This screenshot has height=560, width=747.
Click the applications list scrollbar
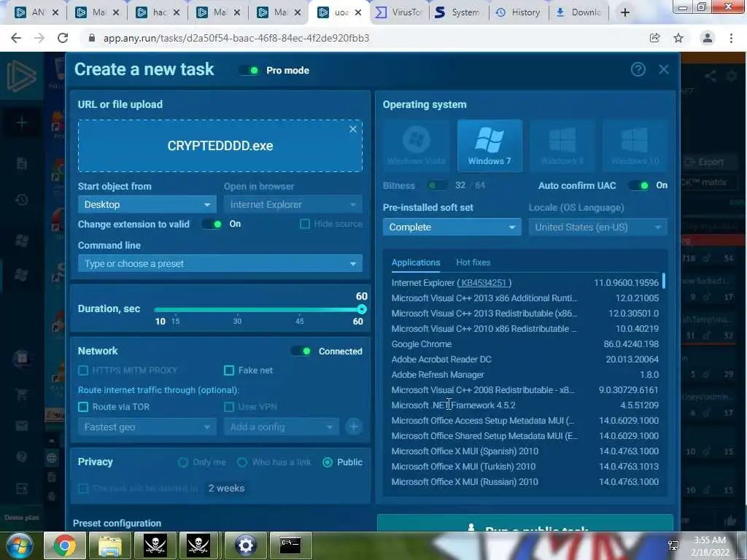click(x=664, y=281)
